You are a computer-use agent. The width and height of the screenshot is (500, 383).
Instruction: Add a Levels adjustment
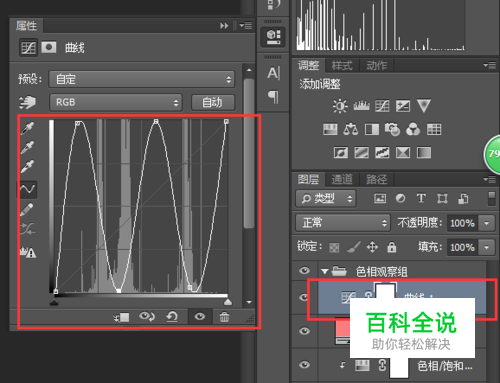(x=361, y=106)
